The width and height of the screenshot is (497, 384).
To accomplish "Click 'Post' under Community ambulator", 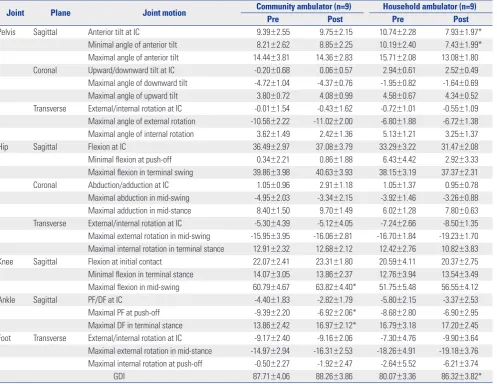I will pos(335,19).
